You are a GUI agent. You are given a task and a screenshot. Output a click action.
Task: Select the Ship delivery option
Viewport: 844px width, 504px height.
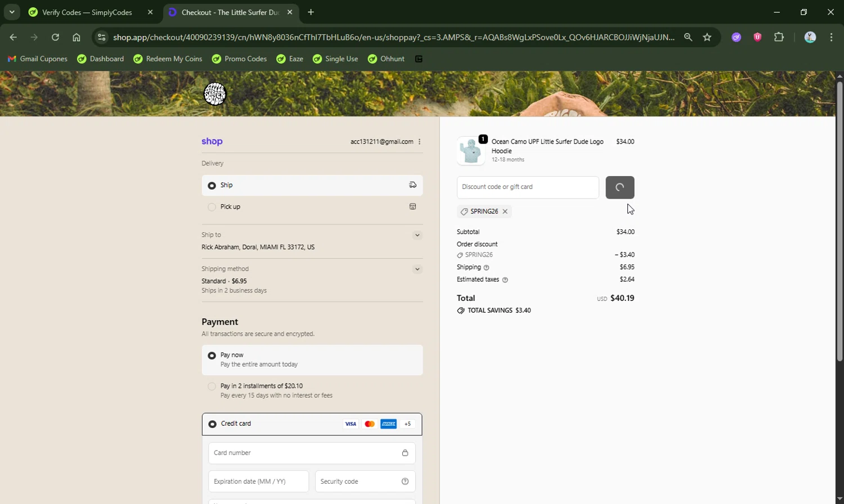(312, 185)
